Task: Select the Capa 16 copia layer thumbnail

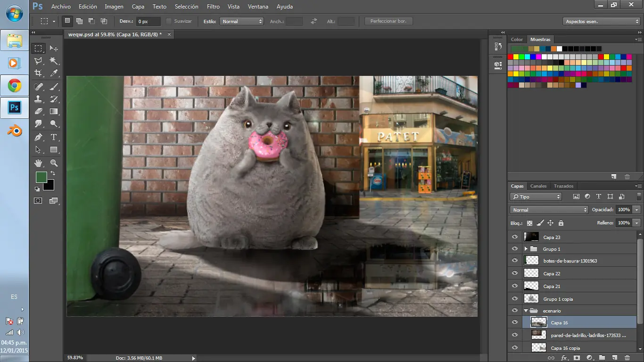Action: pos(539,348)
